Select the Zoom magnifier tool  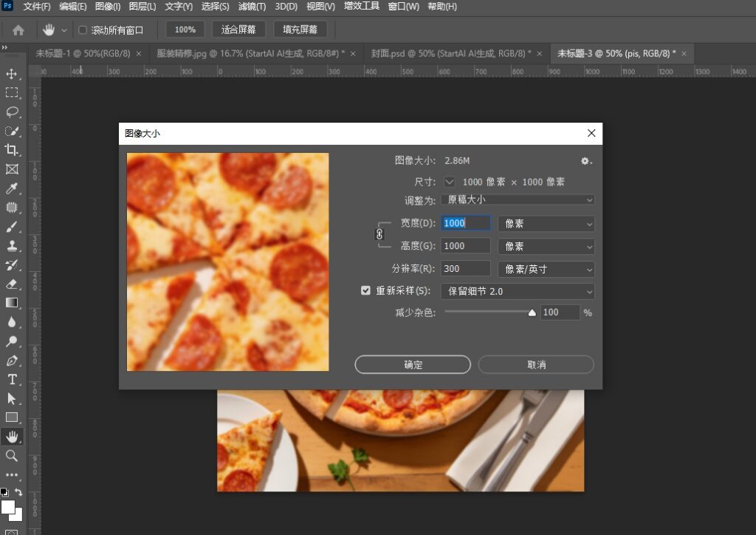[x=12, y=455]
